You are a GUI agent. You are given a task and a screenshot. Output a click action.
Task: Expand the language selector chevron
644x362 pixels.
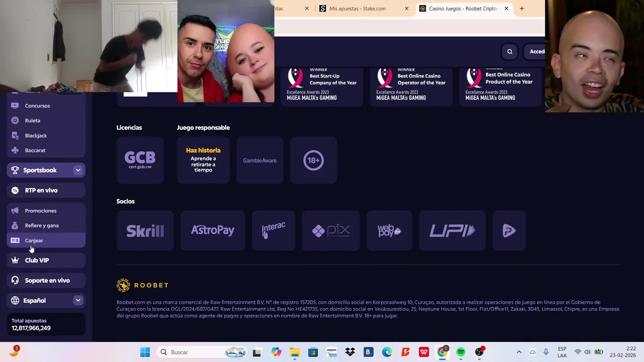[78, 301]
